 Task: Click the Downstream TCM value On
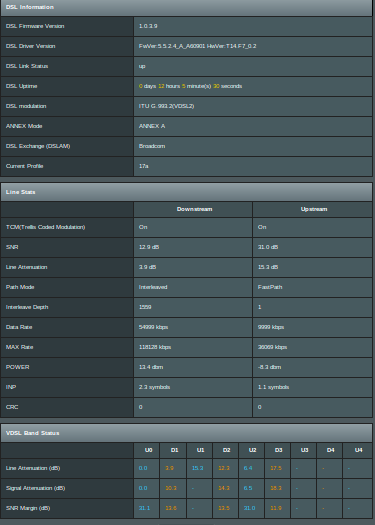[x=143, y=227]
